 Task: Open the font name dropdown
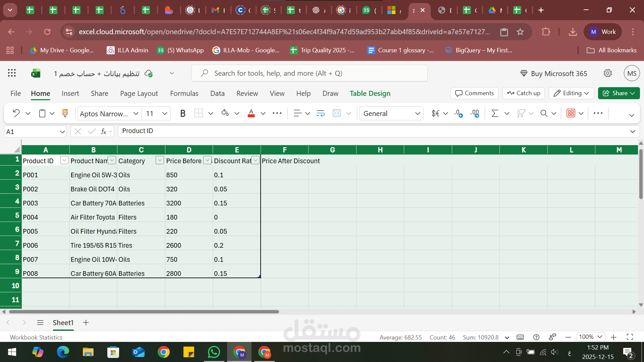136,113
